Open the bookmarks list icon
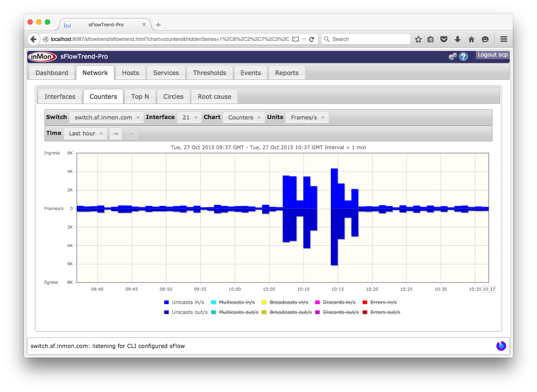The width and height of the screenshot is (537, 392). pyautogui.click(x=430, y=39)
